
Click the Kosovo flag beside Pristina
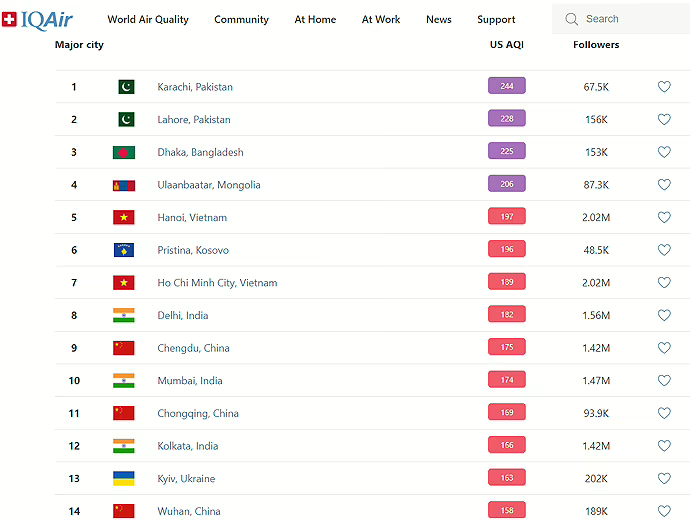point(124,250)
